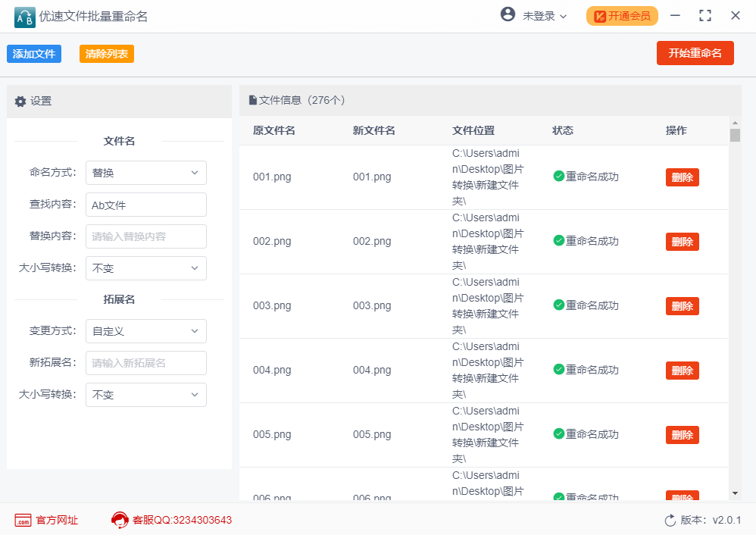756x535 pixels.
Task: Open the 命名方式 dropdown
Action: [x=145, y=173]
